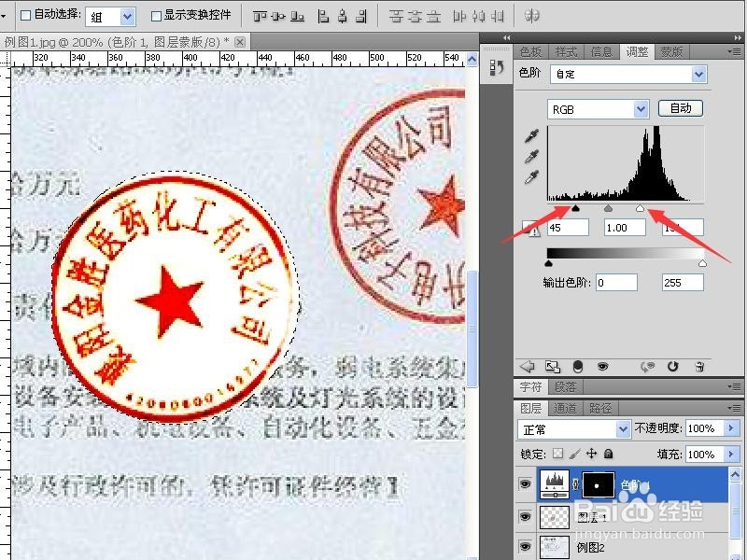Open the 填充 fill slider arrow

point(732,455)
